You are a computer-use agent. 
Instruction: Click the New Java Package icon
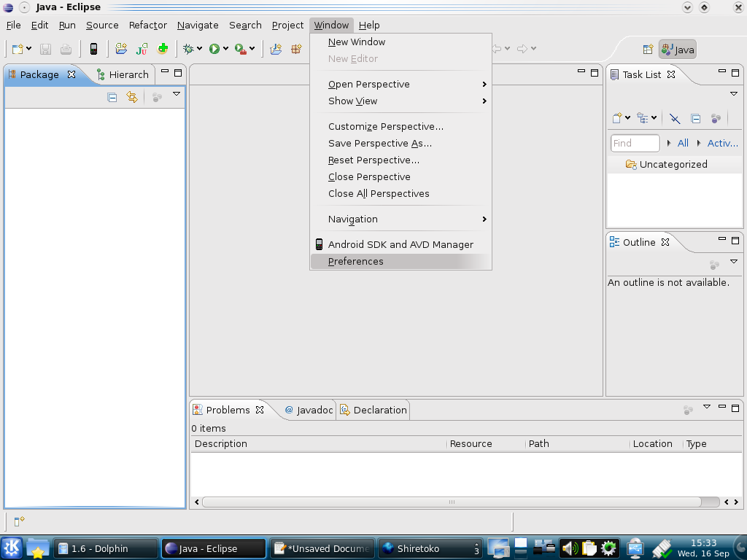[296, 49]
